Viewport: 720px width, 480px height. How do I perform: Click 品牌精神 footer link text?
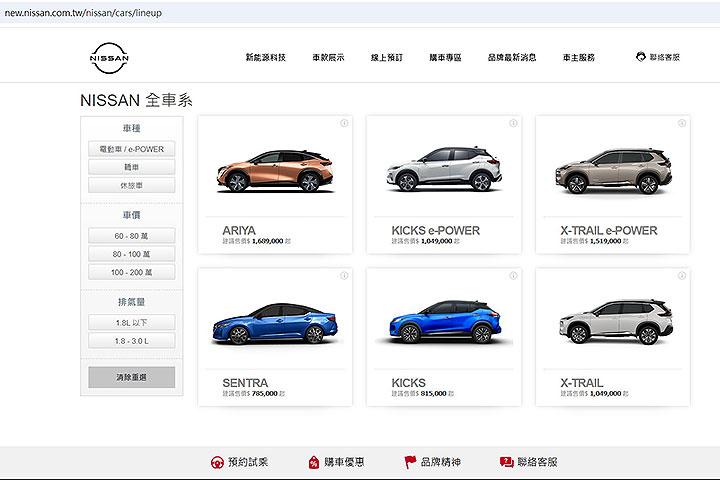(x=440, y=462)
